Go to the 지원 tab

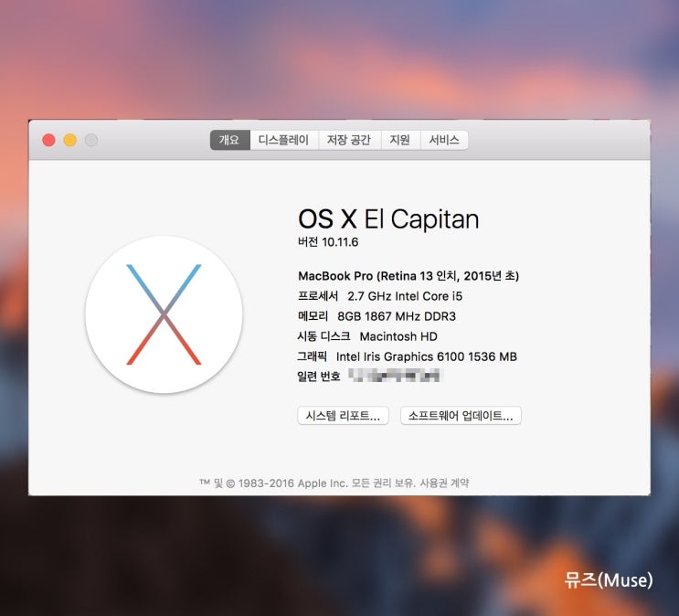click(400, 140)
